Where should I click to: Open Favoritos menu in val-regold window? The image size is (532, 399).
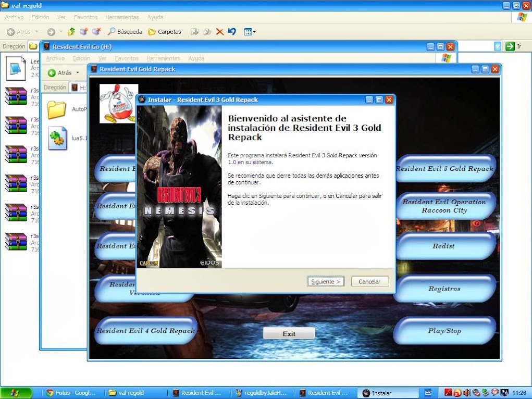tap(85, 17)
